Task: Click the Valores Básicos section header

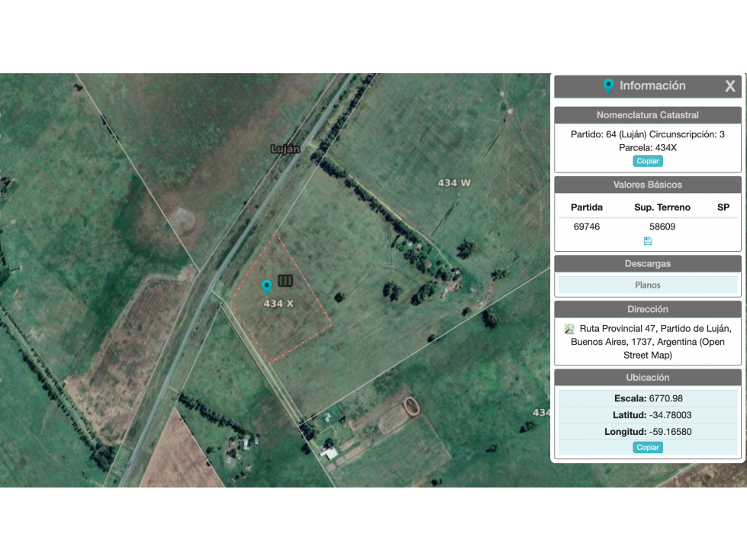Action: click(x=648, y=185)
